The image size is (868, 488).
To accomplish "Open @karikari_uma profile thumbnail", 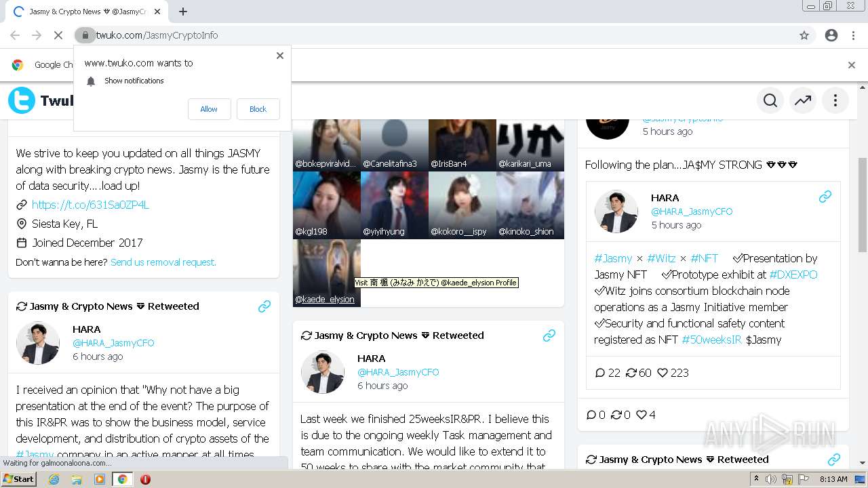I will pyautogui.click(x=530, y=145).
